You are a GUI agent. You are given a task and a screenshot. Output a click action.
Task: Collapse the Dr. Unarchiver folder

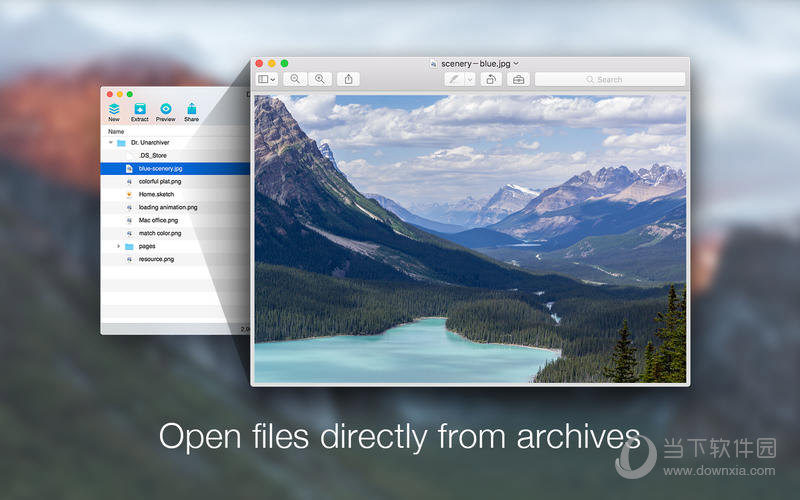tap(111, 143)
